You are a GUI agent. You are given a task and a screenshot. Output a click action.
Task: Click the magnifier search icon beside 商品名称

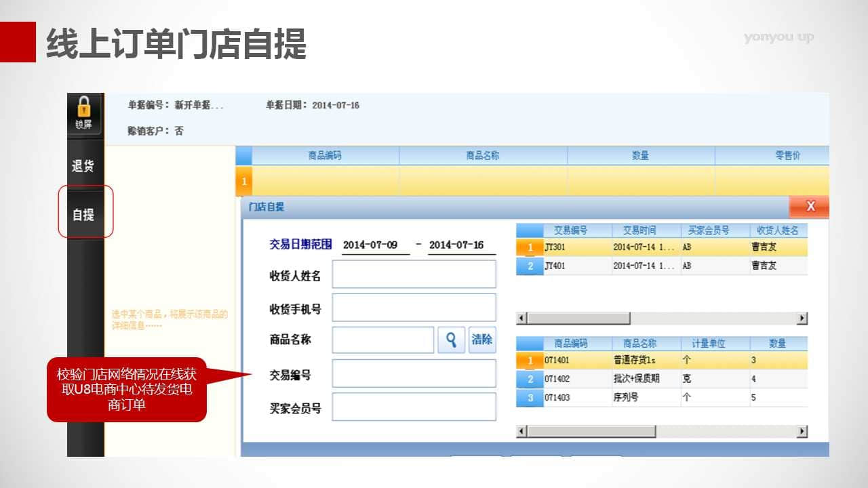[451, 340]
